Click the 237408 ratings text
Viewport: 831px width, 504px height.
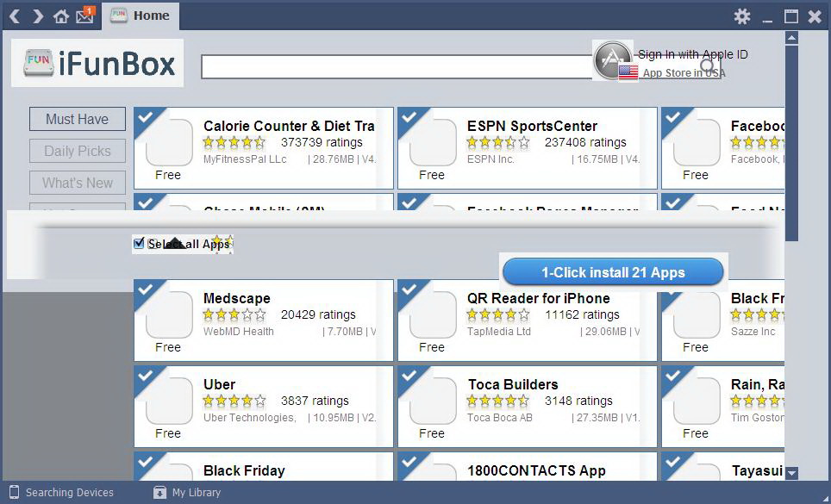(585, 142)
